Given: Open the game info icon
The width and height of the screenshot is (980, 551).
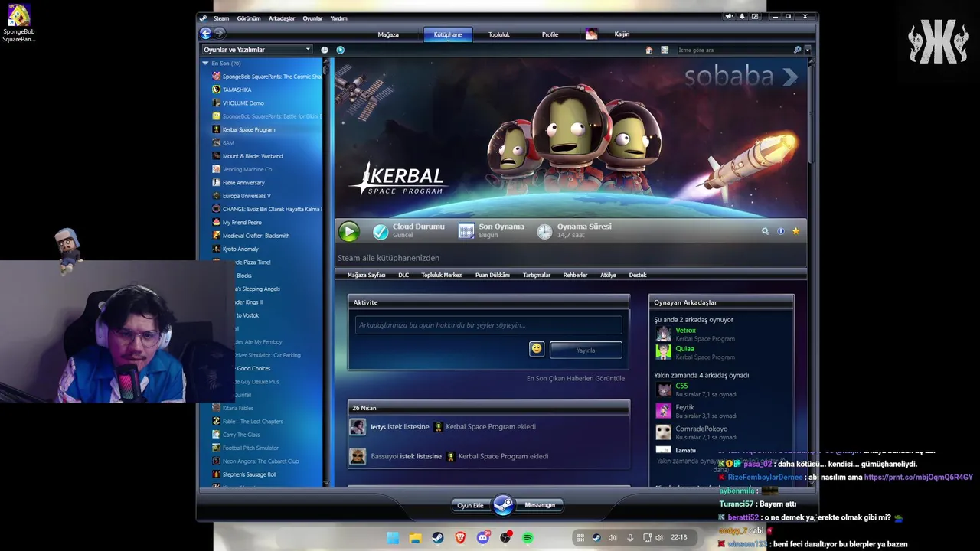Looking at the screenshot, I should [781, 231].
